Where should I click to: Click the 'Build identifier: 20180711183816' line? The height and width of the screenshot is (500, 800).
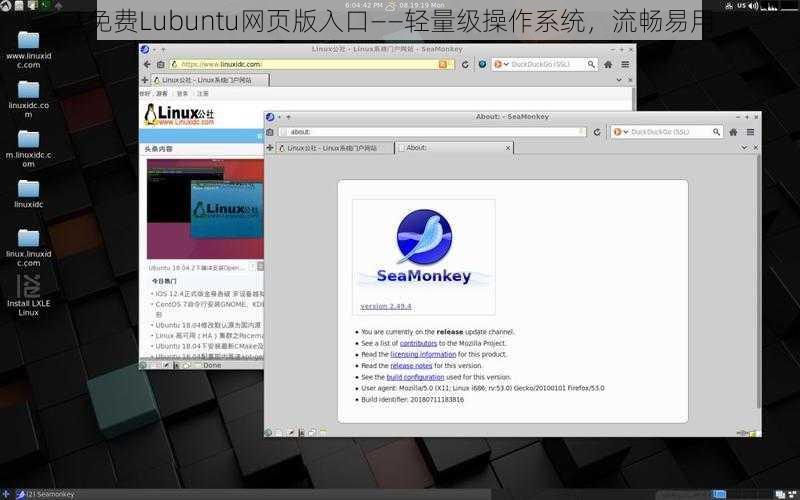pos(413,399)
